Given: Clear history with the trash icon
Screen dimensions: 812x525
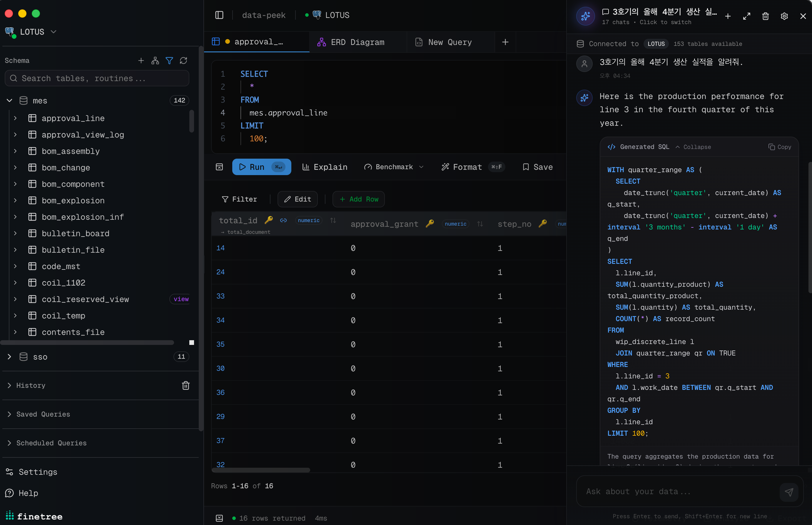Looking at the screenshot, I should 186,385.
